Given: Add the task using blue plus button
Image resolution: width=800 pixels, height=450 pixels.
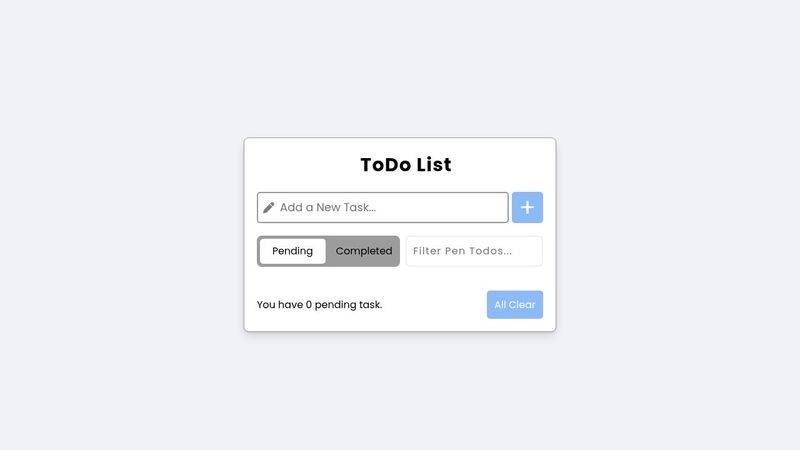Looking at the screenshot, I should coord(527,207).
